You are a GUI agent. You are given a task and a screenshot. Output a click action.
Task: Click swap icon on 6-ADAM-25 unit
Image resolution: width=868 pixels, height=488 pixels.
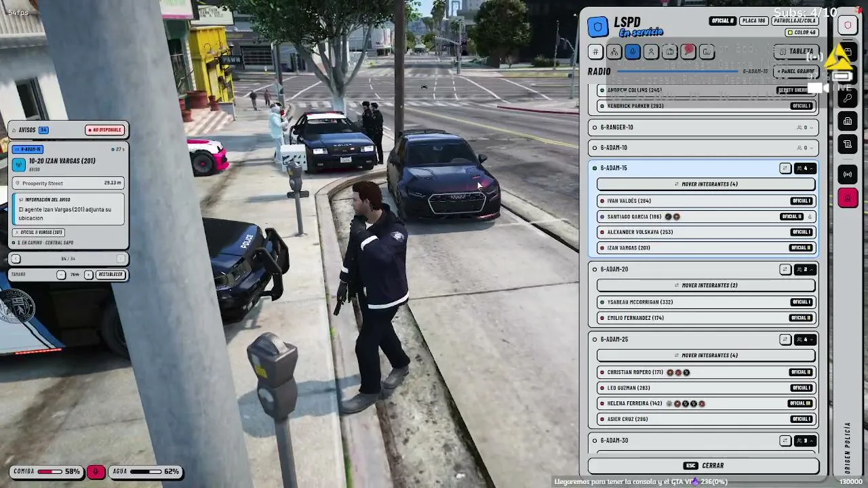[785, 340]
